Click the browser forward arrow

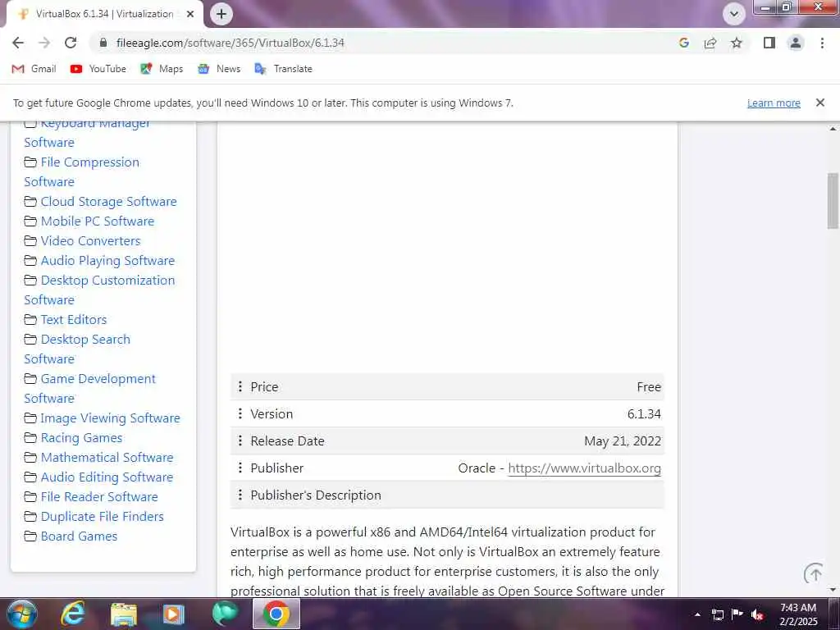[44, 43]
